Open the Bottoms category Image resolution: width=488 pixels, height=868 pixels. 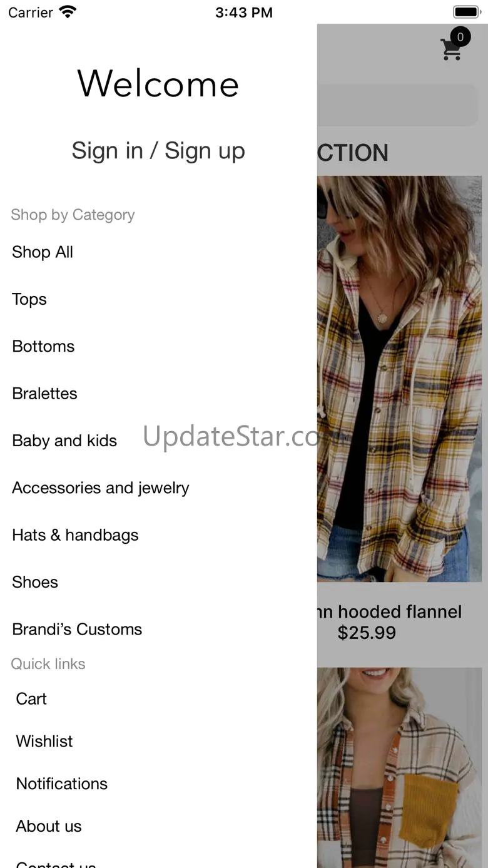coord(43,346)
